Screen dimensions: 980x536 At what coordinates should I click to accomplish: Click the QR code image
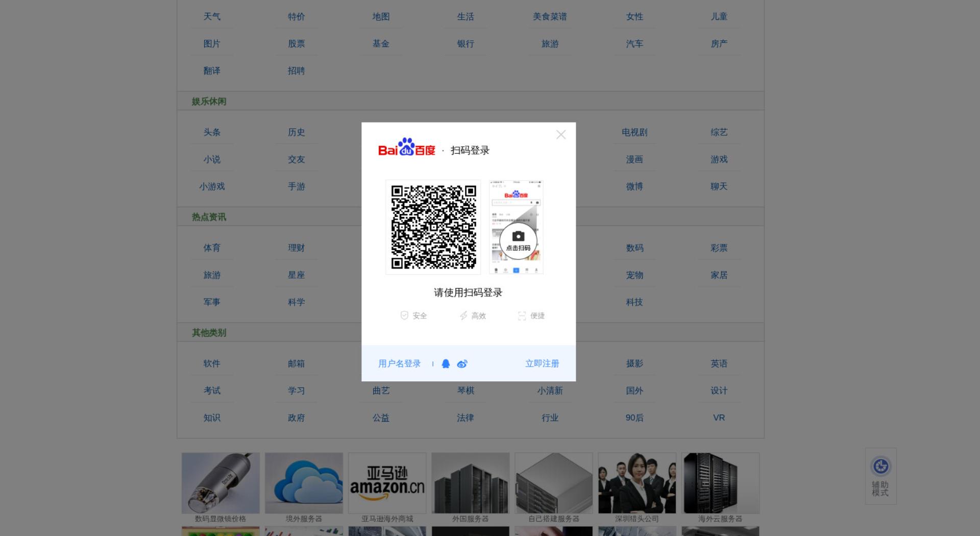[433, 227]
